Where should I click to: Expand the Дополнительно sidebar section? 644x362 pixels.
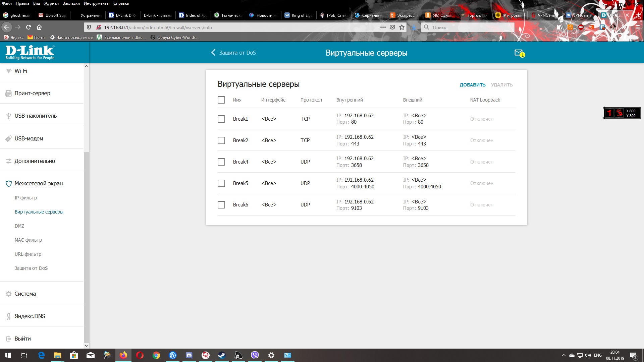(35, 161)
